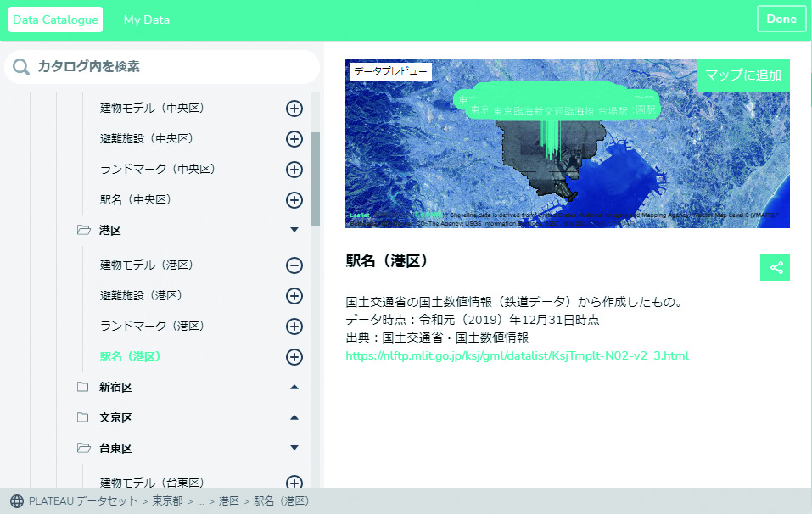Viewport: 812px width, 514px height.
Task: Select the 駅名（中央区） item
Action: [135, 200]
